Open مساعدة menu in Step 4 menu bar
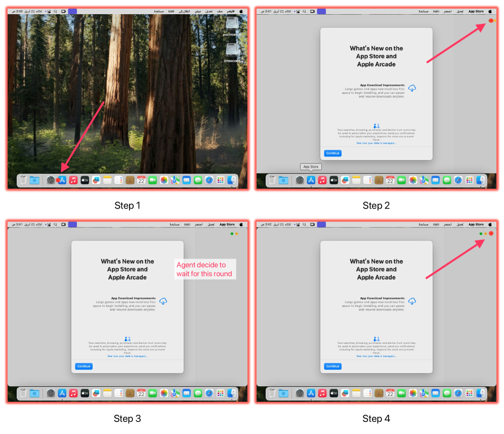The height and width of the screenshot is (434, 504). pos(424,224)
